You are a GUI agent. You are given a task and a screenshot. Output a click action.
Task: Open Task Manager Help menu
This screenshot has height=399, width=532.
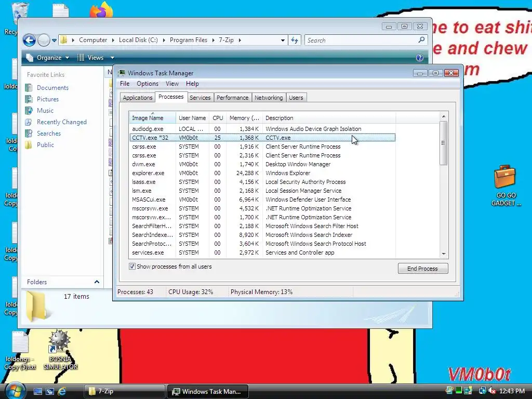[x=192, y=84]
